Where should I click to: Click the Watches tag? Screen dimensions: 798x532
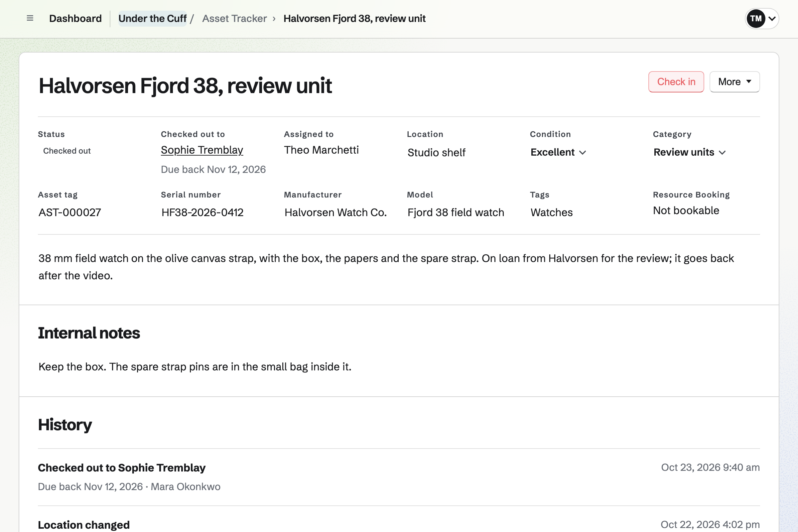tap(552, 212)
